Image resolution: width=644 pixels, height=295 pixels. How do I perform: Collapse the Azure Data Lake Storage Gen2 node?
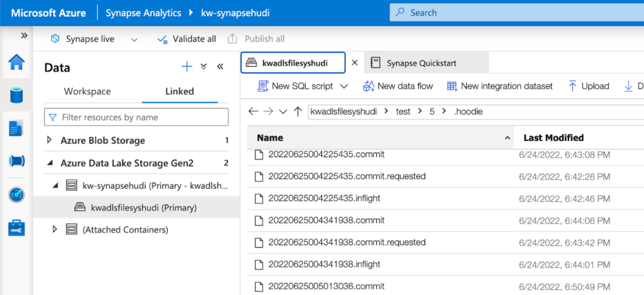[x=50, y=163]
